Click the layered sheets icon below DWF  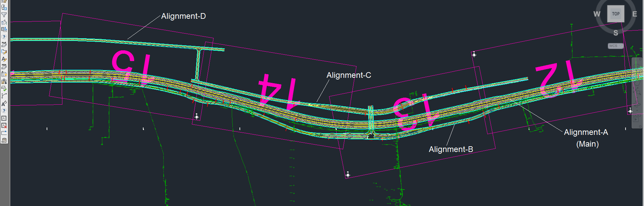(4, 52)
